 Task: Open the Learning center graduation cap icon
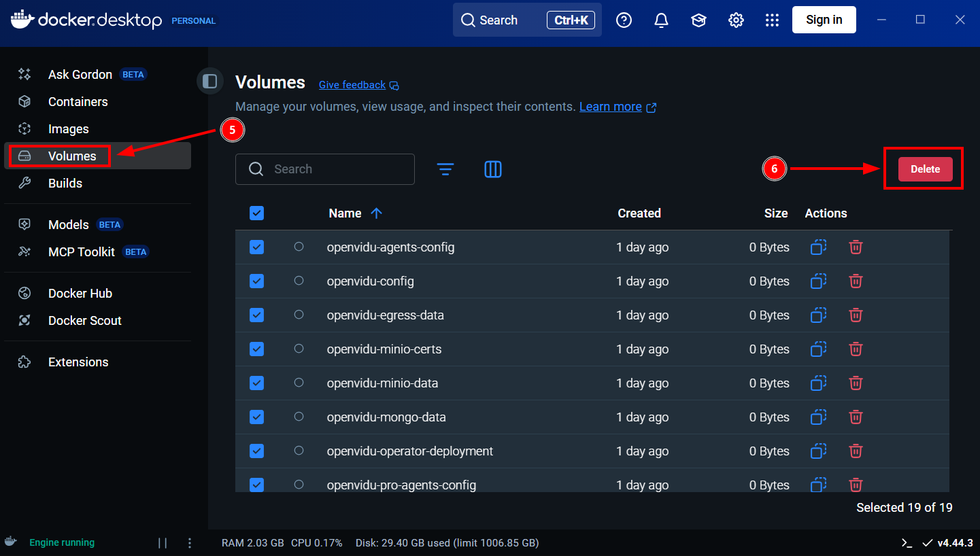pyautogui.click(x=698, y=20)
